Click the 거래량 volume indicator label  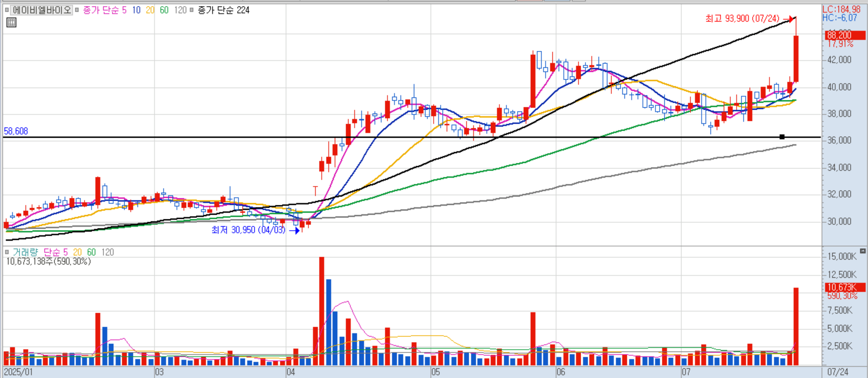coord(25,252)
